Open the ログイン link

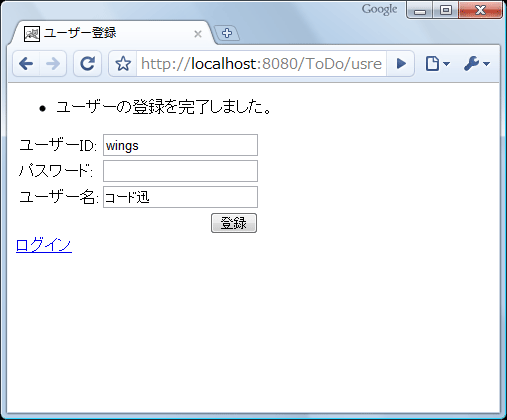(44, 245)
